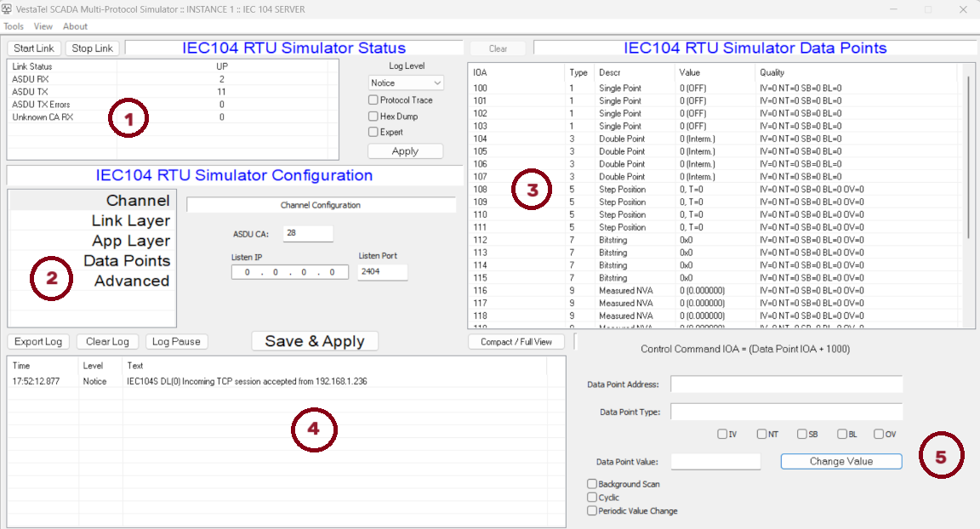Check the Expert option

click(373, 132)
